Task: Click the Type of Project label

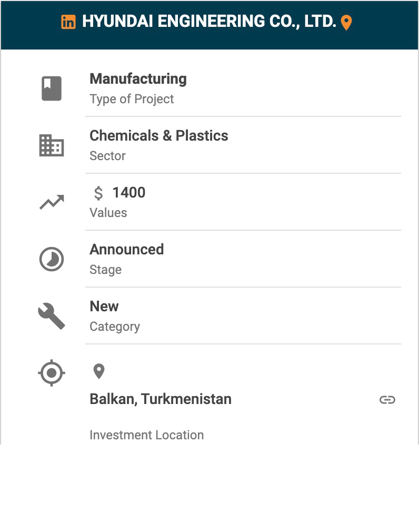Action: [132, 99]
